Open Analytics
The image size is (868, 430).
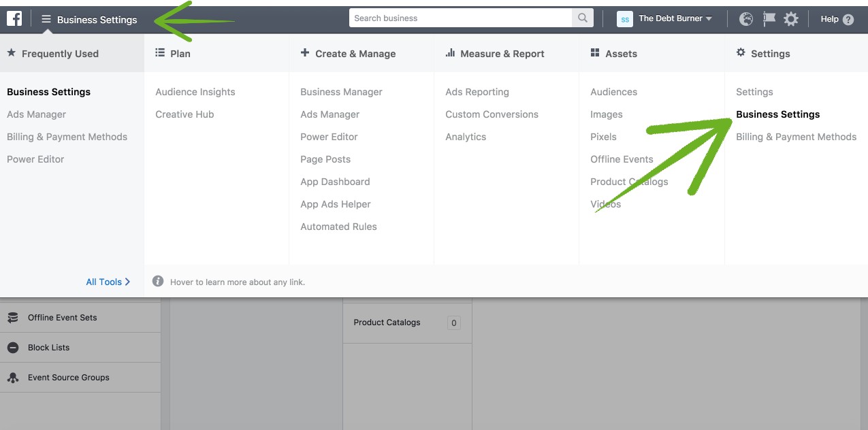click(x=466, y=137)
